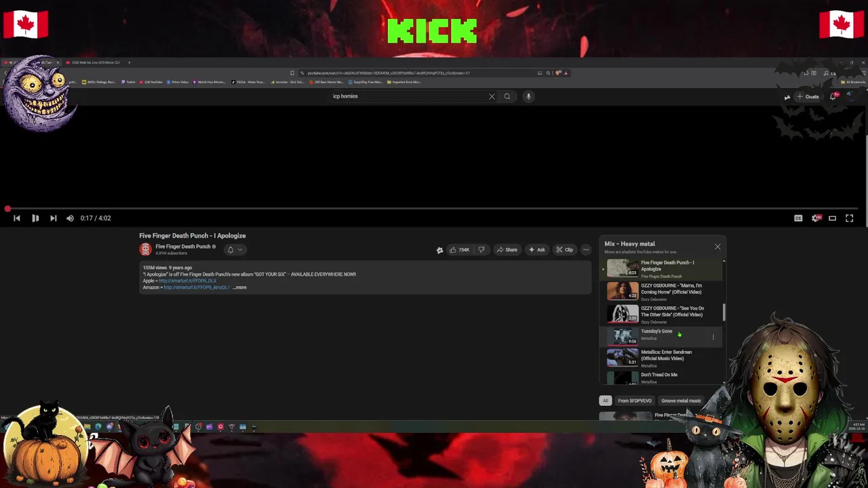Skip to the previous video
This screenshot has height=488, width=868.
[17, 218]
